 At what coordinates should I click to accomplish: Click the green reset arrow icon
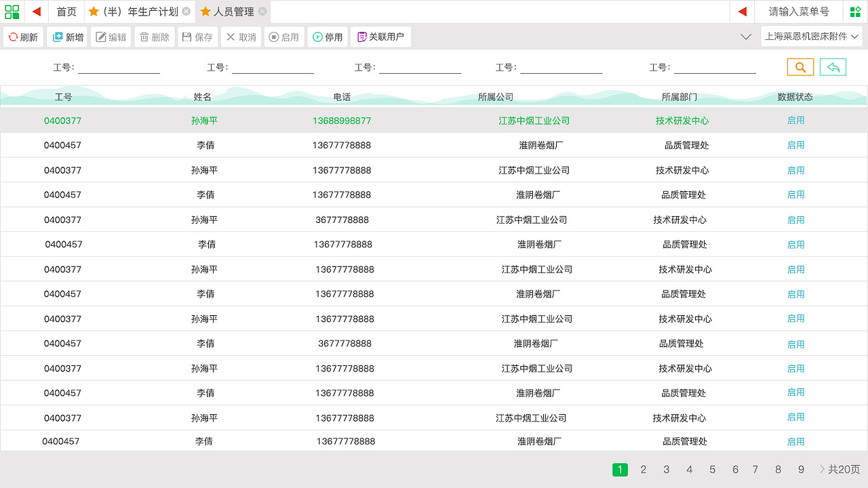[833, 66]
